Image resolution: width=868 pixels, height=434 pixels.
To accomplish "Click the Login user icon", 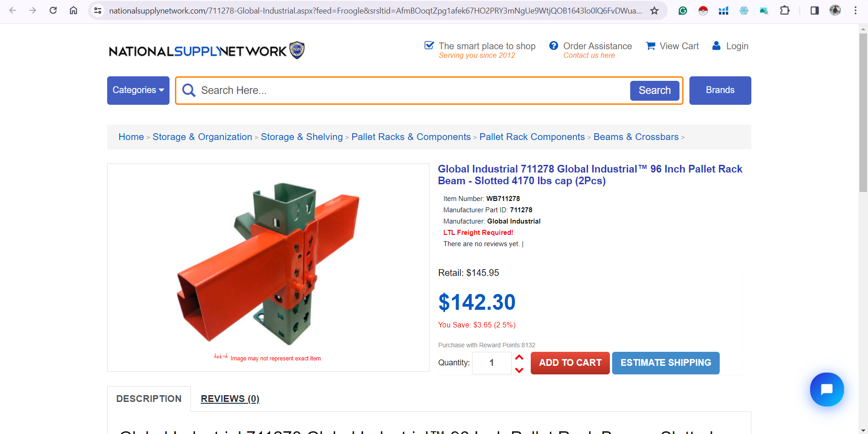I will point(716,46).
